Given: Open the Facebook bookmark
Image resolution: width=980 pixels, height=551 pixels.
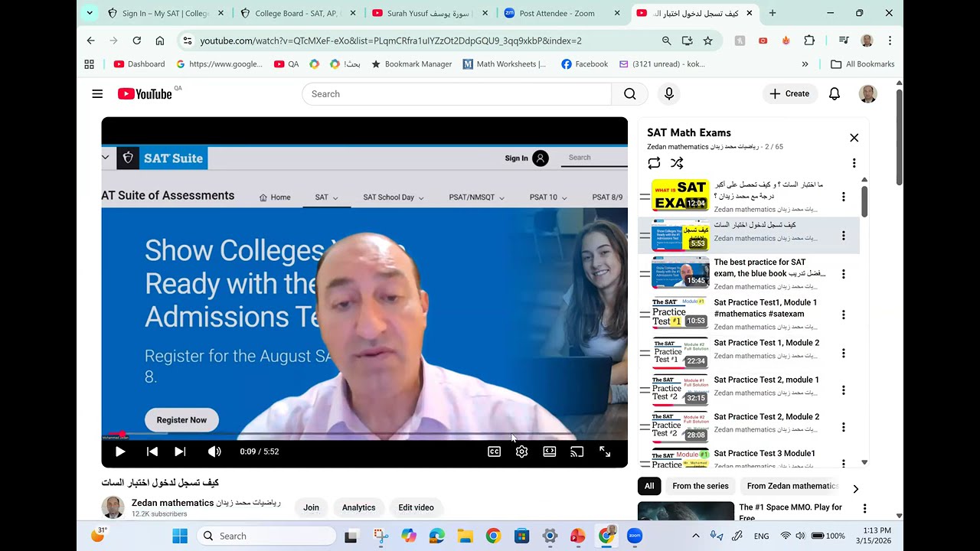Looking at the screenshot, I should click(x=584, y=64).
